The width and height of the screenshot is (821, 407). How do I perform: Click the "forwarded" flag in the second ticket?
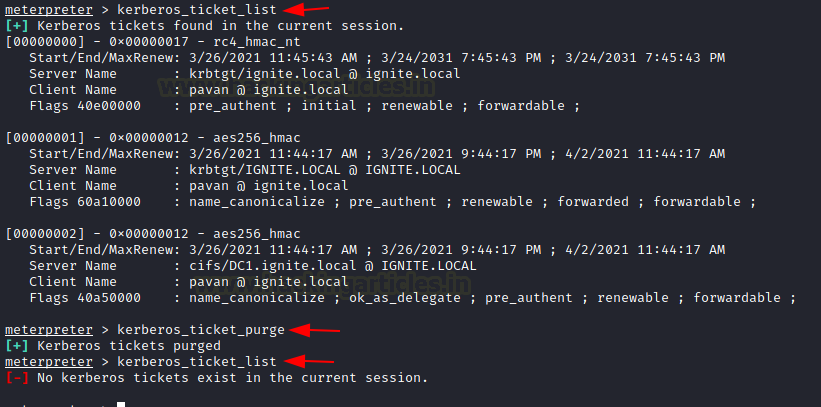tap(591, 201)
